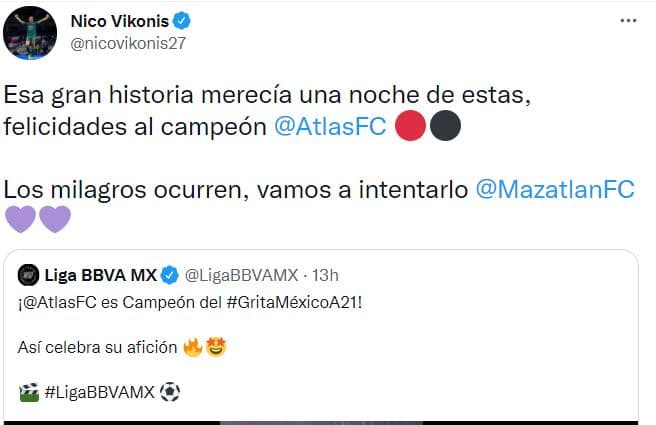Click the first purple heart emoji

(20, 219)
